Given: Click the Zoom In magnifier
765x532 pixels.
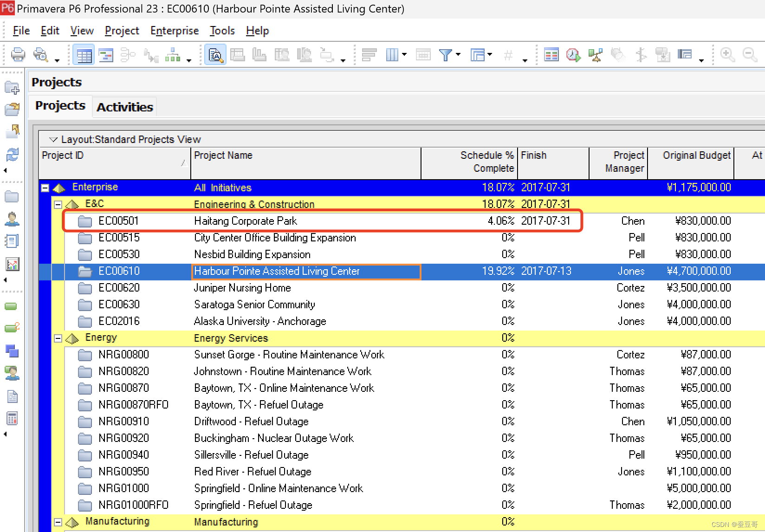Looking at the screenshot, I should point(727,55).
